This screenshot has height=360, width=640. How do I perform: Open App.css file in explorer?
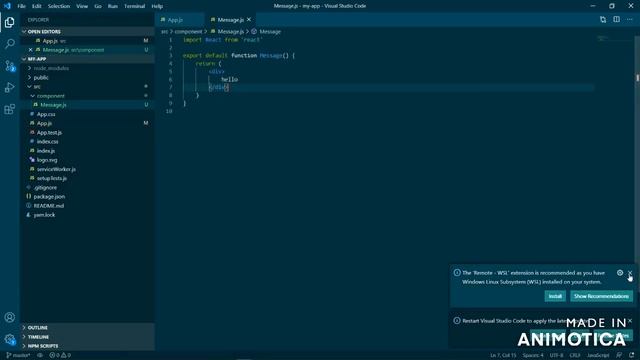coord(46,114)
